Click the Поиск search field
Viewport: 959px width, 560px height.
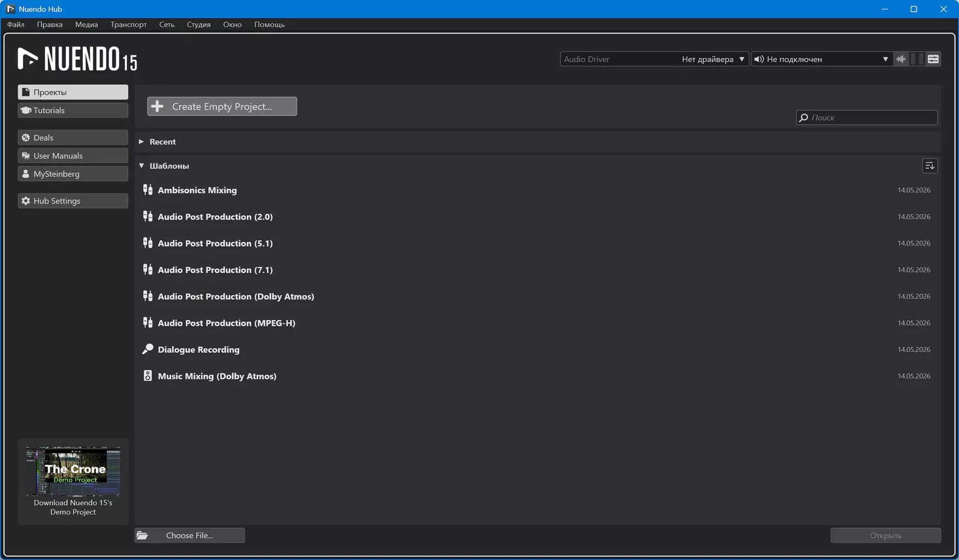point(867,117)
